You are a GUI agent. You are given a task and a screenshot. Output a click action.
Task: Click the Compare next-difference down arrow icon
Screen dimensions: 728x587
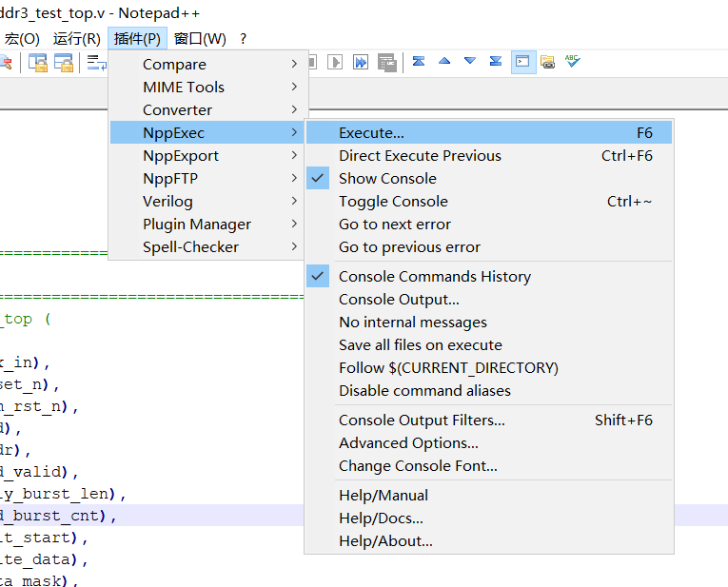[470, 62]
